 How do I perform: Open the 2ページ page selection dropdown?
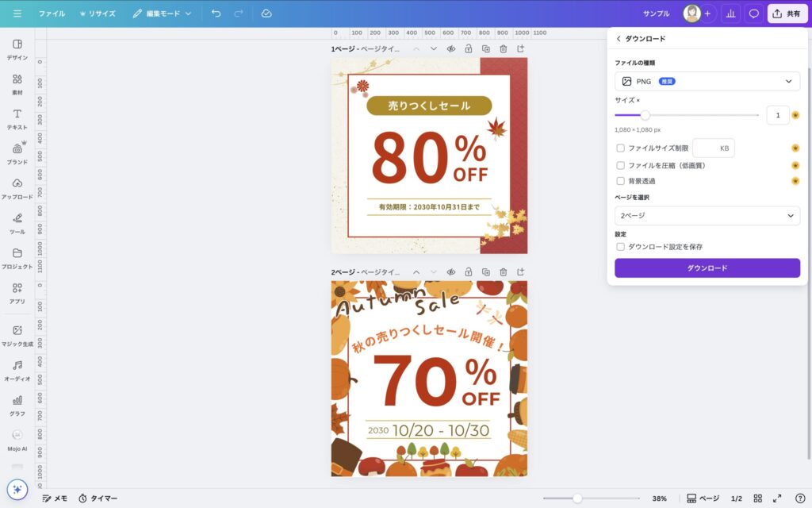[707, 216]
